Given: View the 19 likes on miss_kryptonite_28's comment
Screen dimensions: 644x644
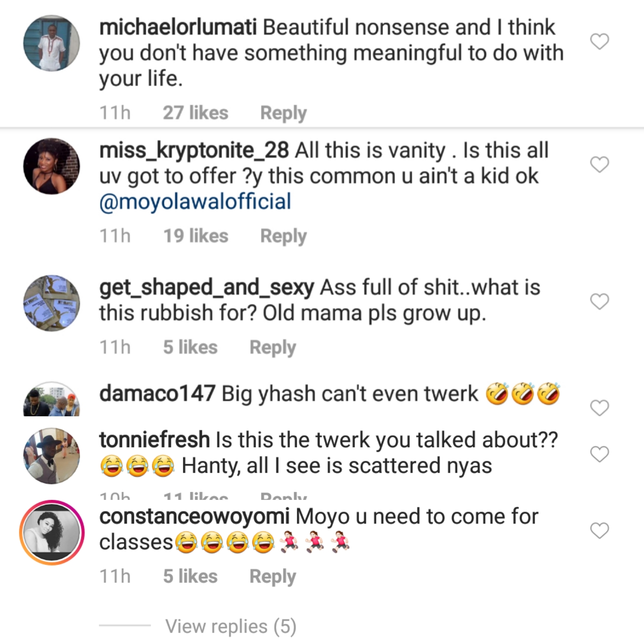Looking at the screenshot, I should (x=196, y=236).
